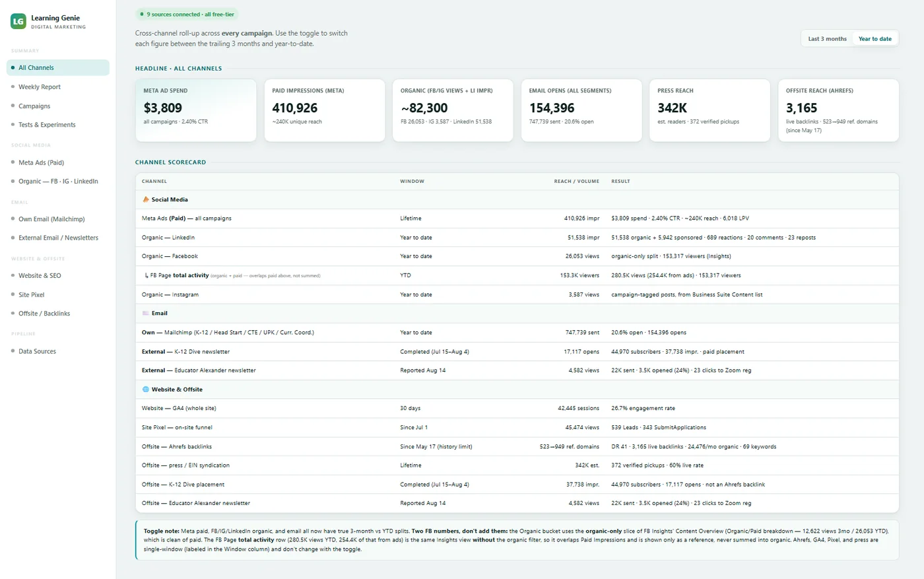Screen dimensions: 924x579
Task: Click the Organic — Instagram row label
Action: point(170,294)
